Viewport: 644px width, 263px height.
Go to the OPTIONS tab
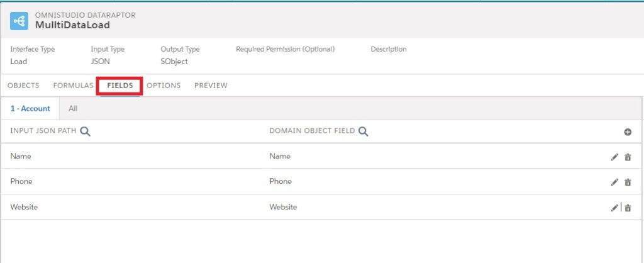pyautogui.click(x=164, y=86)
